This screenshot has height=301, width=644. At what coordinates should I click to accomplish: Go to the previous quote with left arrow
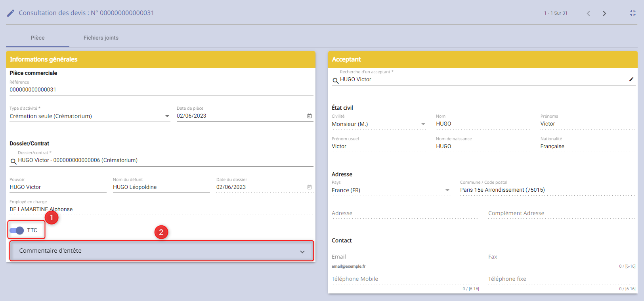click(x=589, y=13)
